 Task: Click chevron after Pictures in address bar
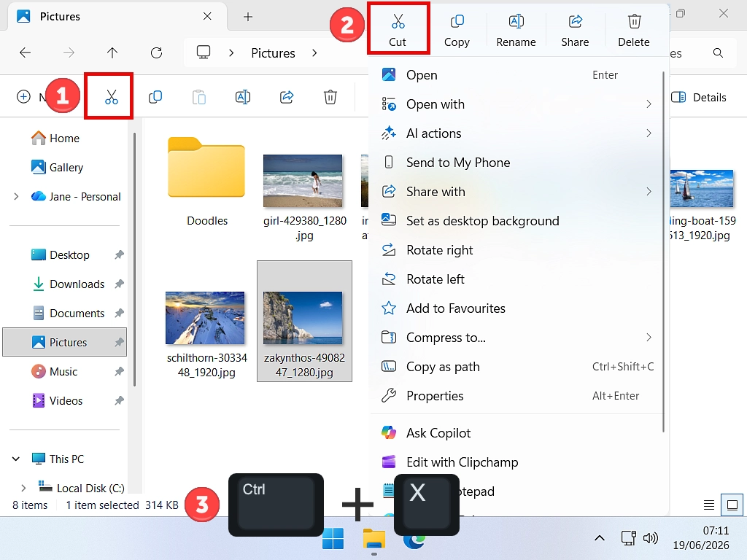click(x=314, y=52)
